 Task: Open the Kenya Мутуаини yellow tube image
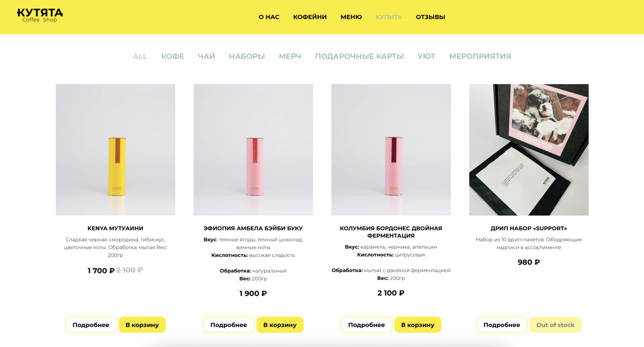pyautogui.click(x=115, y=150)
